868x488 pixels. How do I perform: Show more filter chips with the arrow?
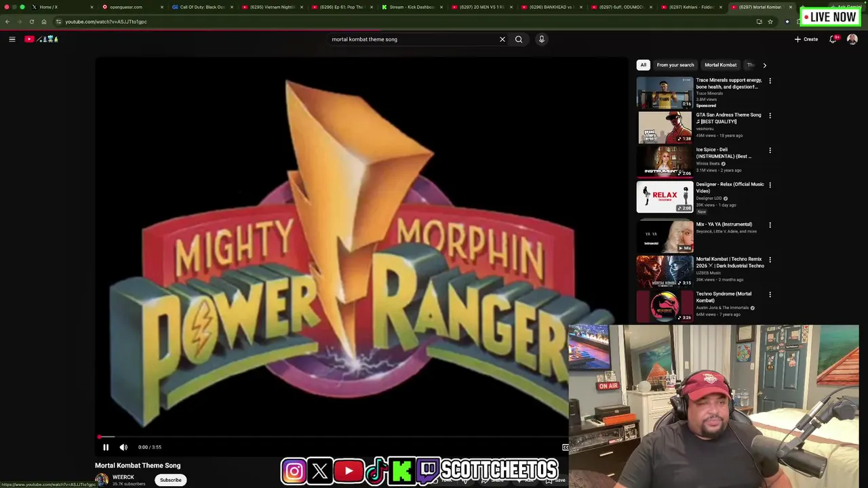pyautogui.click(x=764, y=65)
